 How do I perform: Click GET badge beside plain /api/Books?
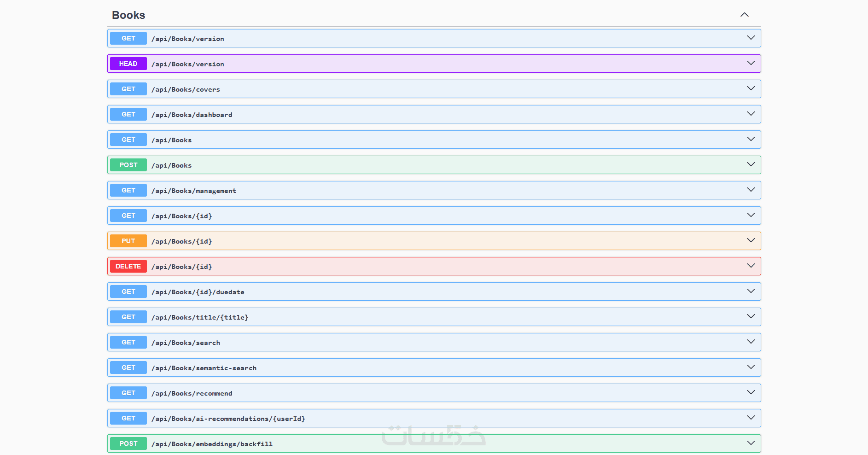[128, 140]
